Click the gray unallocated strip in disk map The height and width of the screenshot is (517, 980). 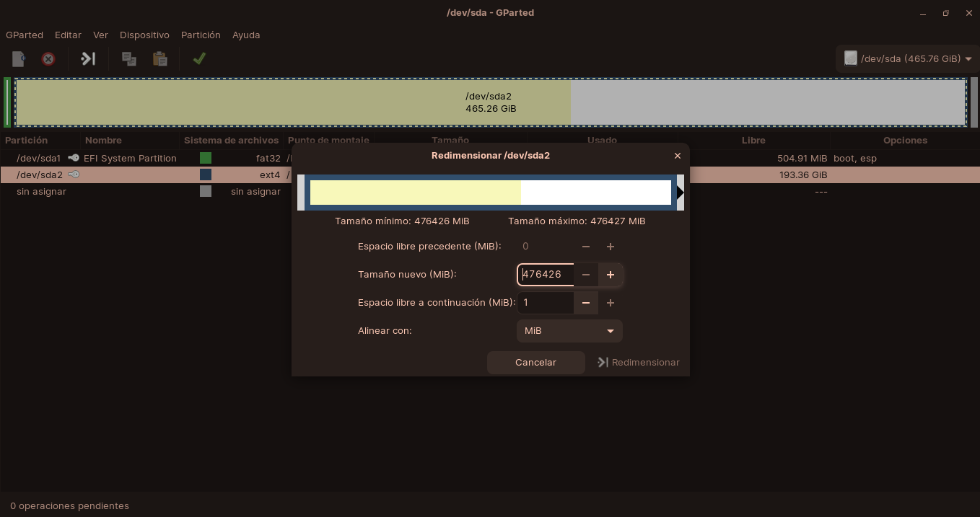tap(974, 102)
